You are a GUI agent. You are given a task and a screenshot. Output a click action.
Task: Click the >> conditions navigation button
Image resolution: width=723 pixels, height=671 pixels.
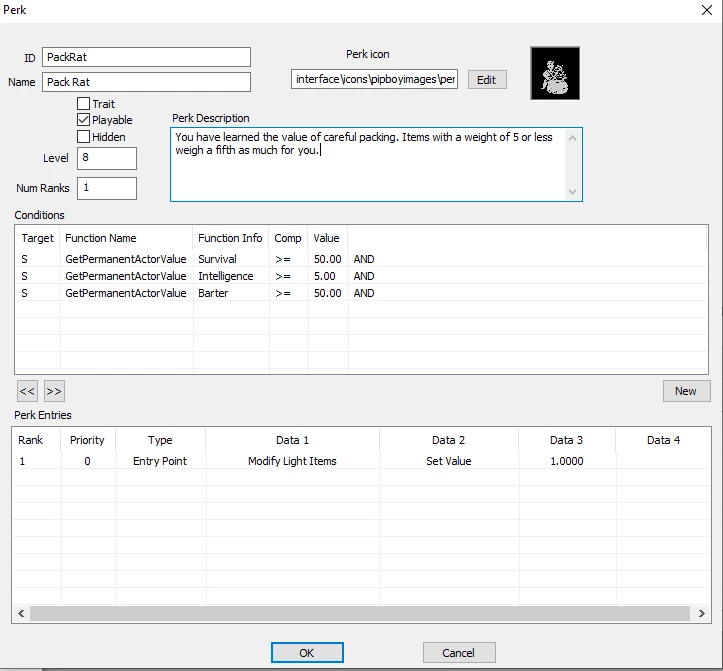click(54, 391)
